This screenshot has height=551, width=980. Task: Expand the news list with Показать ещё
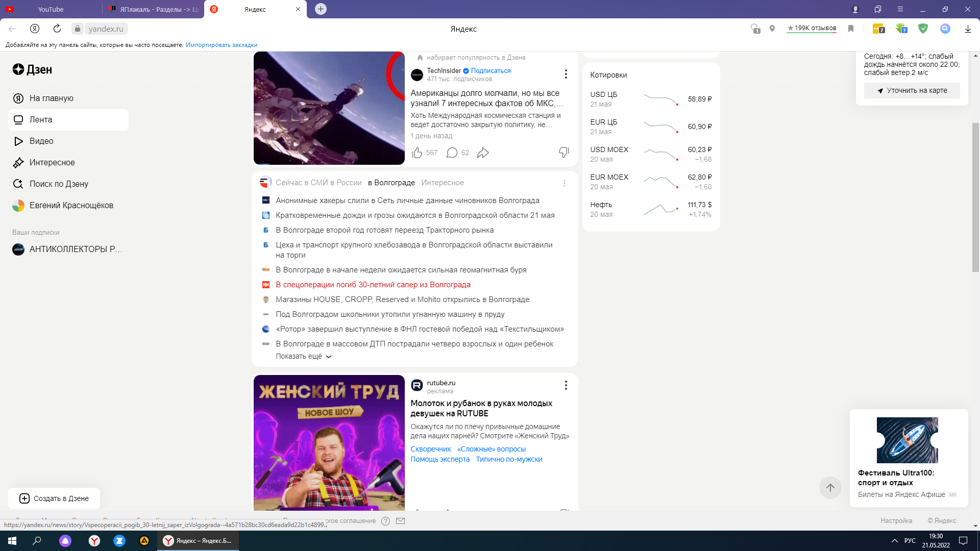304,357
